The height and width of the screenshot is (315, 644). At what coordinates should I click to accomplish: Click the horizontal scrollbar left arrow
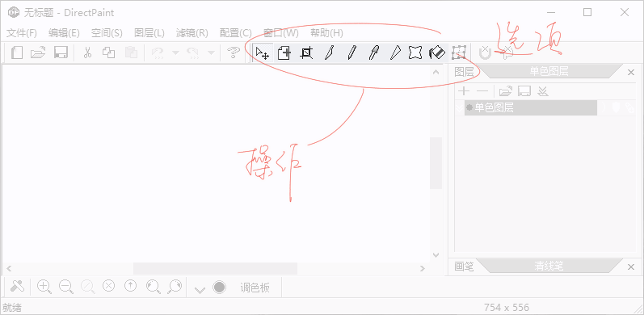coord(9,269)
